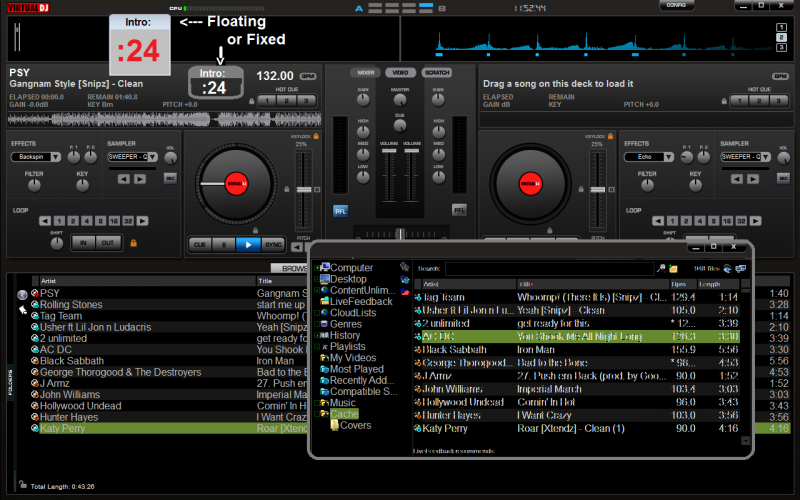Select waveform view 2

point(781,37)
